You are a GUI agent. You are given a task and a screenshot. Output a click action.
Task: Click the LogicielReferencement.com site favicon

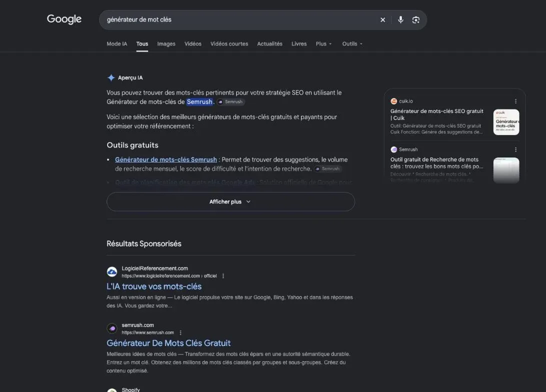coord(112,271)
